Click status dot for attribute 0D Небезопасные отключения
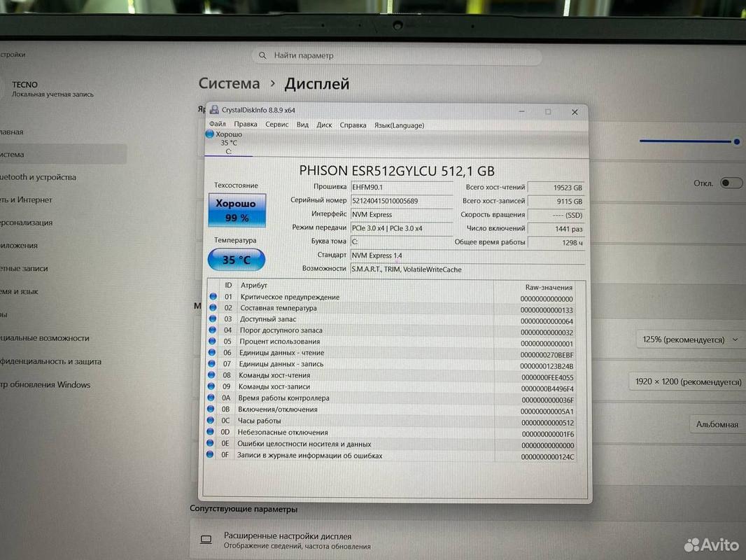This screenshot has height=560, width=746. pos(210,432)
